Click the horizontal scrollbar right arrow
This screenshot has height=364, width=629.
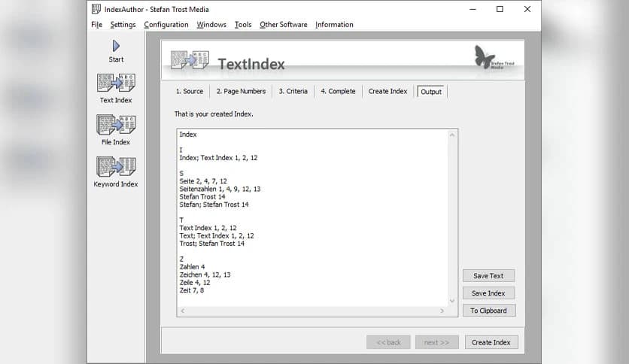tap(442, 311)
